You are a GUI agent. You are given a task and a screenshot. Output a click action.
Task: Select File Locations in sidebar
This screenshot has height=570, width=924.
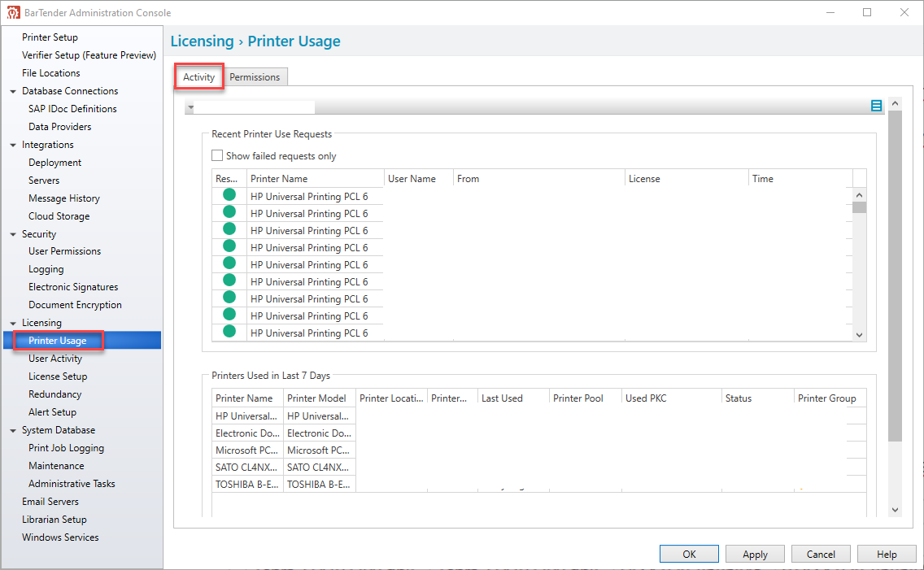coord(51,73)
